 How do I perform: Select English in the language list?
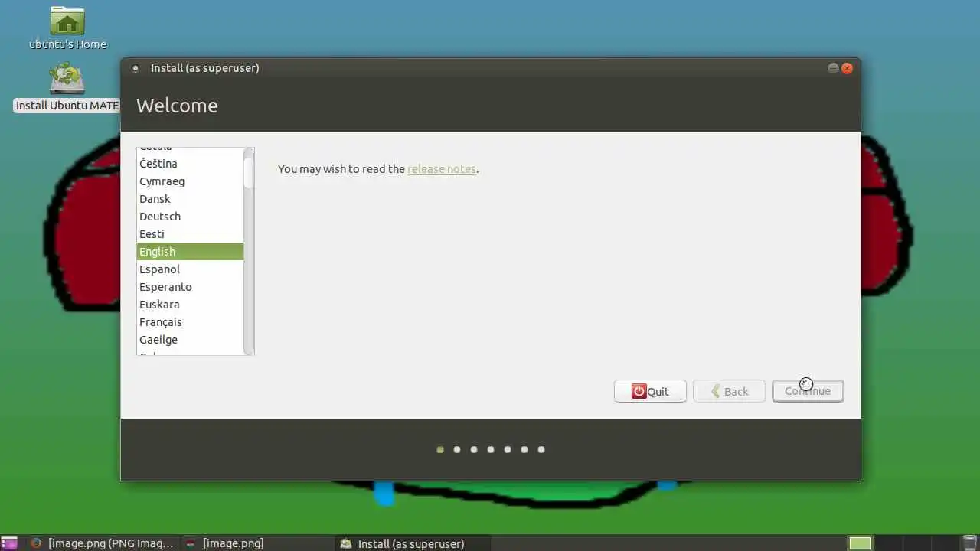tap(190, 252)
